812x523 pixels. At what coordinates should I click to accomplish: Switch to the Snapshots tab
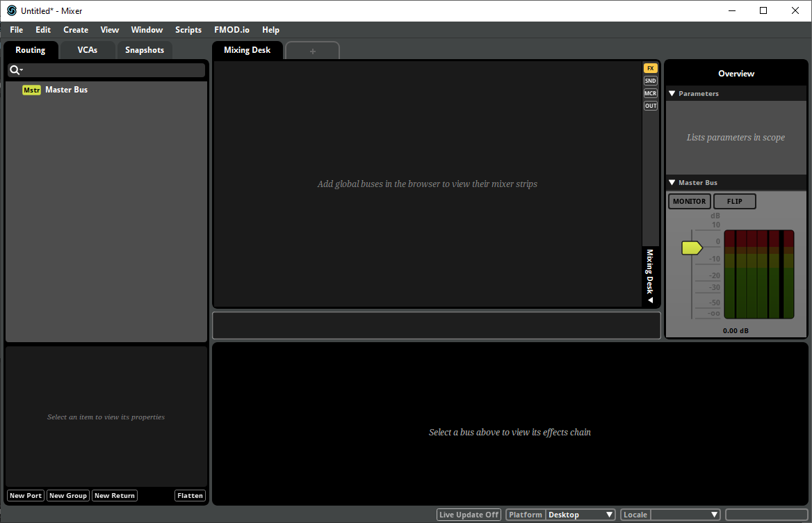click(145, 50)
